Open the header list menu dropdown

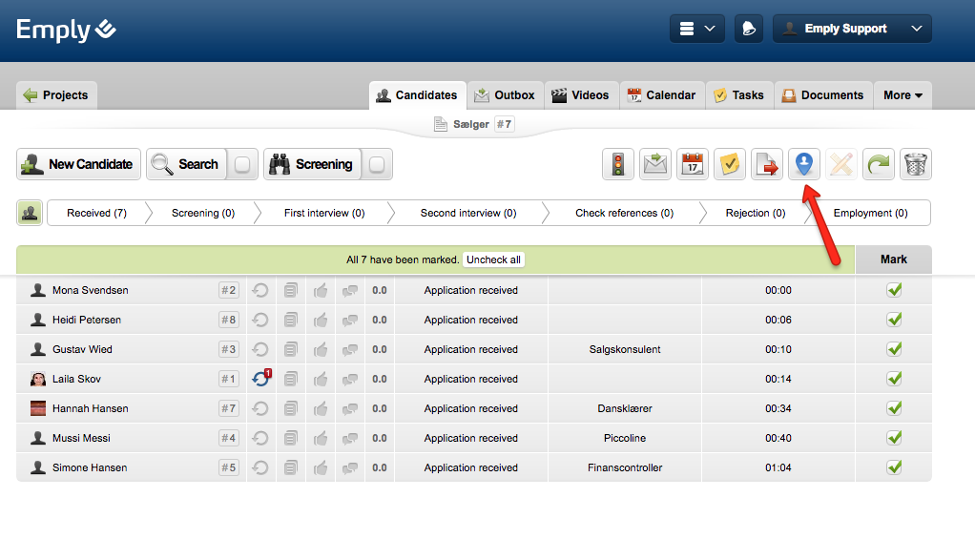point(696,29)
